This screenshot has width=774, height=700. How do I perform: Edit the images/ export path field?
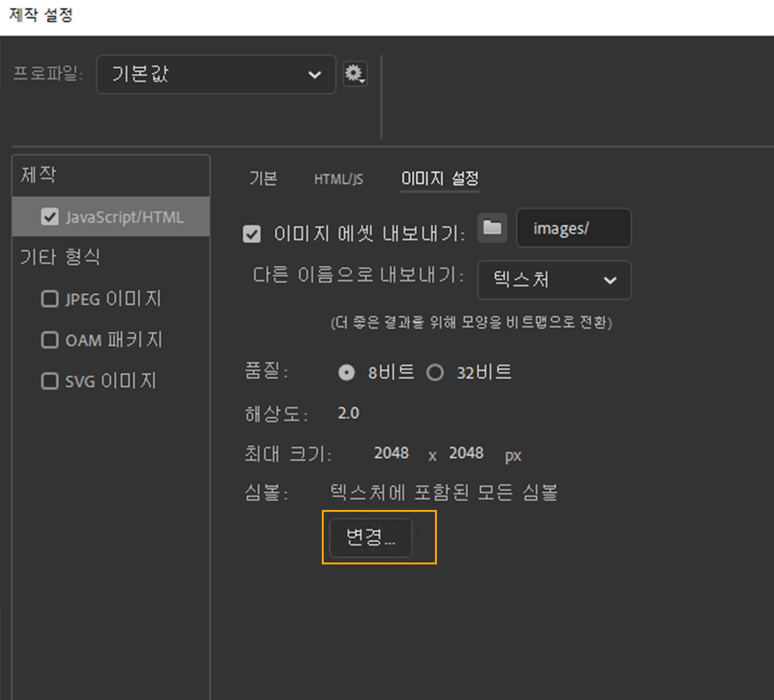(x=573, y=228)
